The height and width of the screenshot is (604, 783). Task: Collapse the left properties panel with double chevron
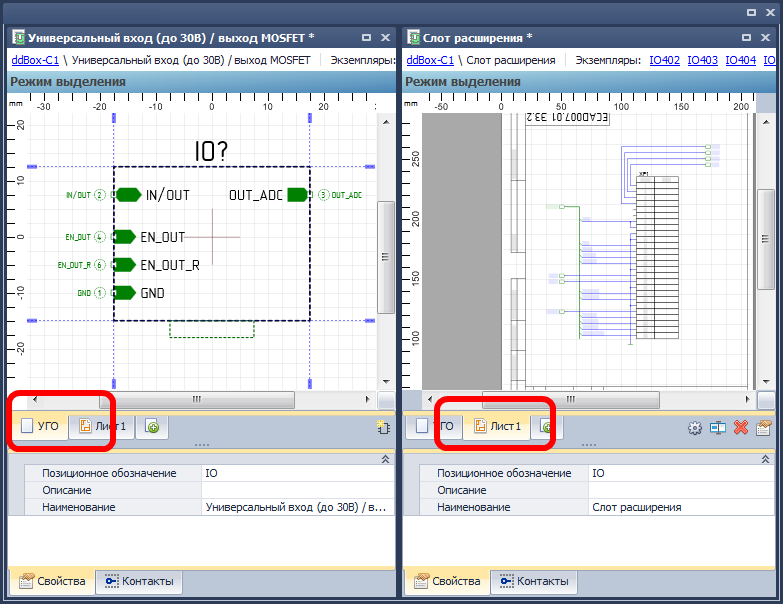tap(386, 458)
